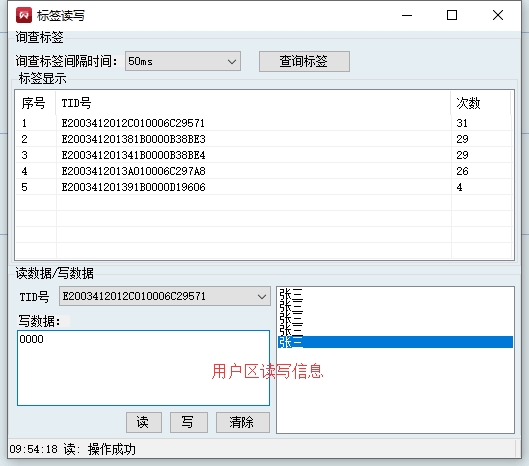Select the highlighted 张三 entry in results list

pyautogui.click(x=395, y=342)
